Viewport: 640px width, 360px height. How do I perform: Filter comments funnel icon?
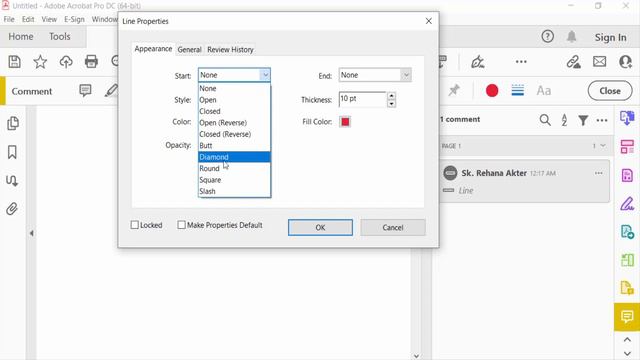pos(583,120)
